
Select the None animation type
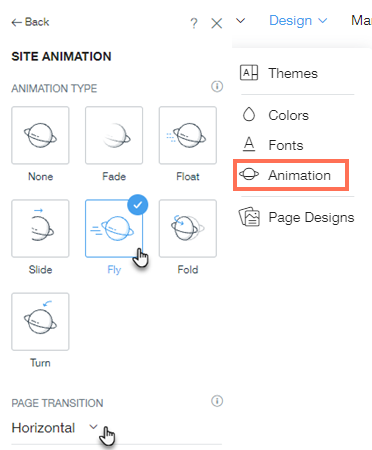[40, 135]
